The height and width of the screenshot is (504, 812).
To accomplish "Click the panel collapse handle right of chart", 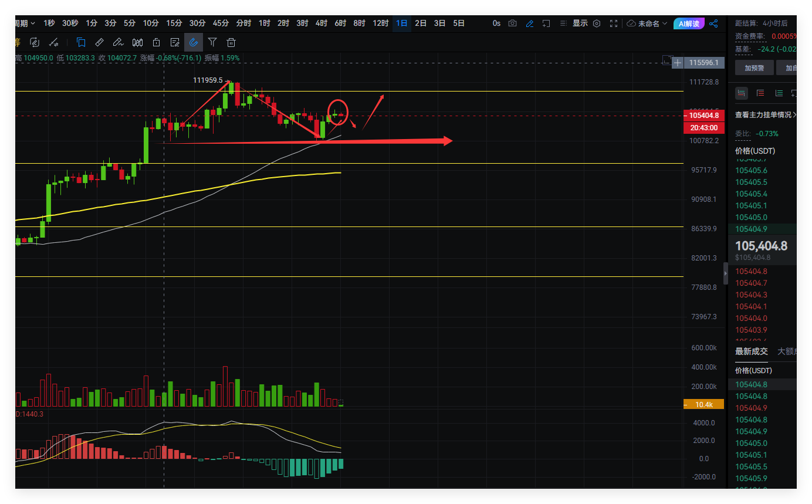I will tap(726, 274).
